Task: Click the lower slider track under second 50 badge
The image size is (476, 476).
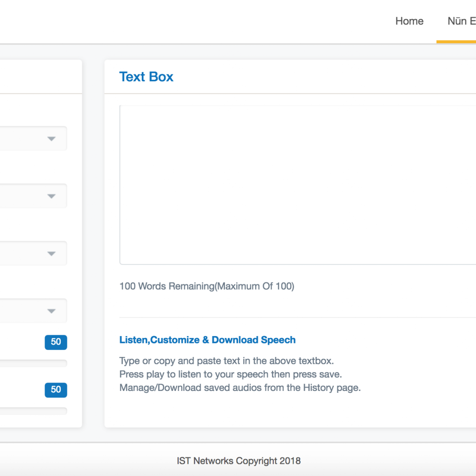Action: [x=33, y=411]
